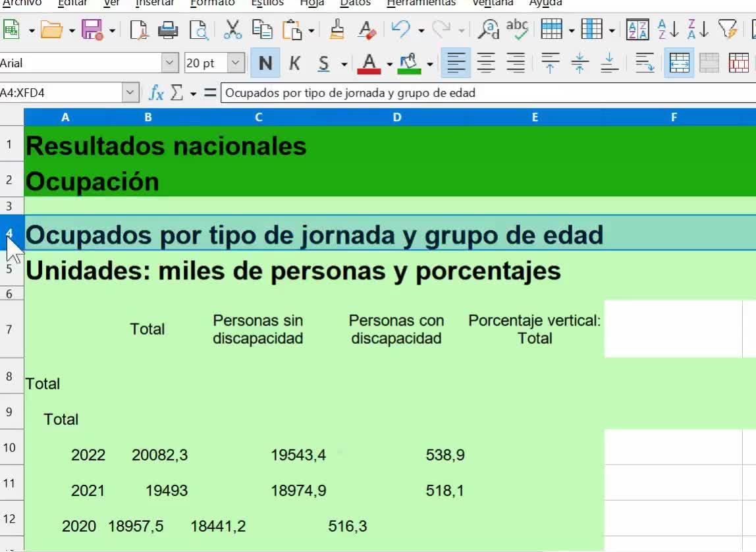Screen dimensions: 756x552
Task: Open the Editar menu
Action: coord(72,3)
